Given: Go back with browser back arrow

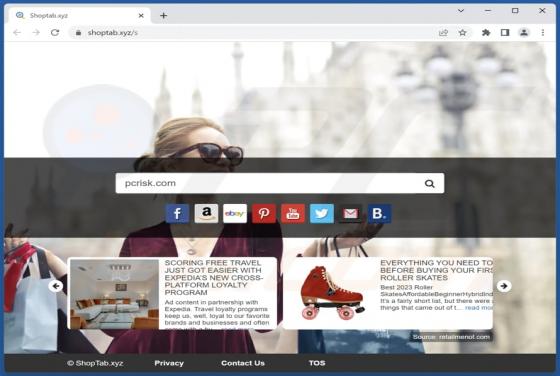Looking at the screenshot, I should 17,32.
